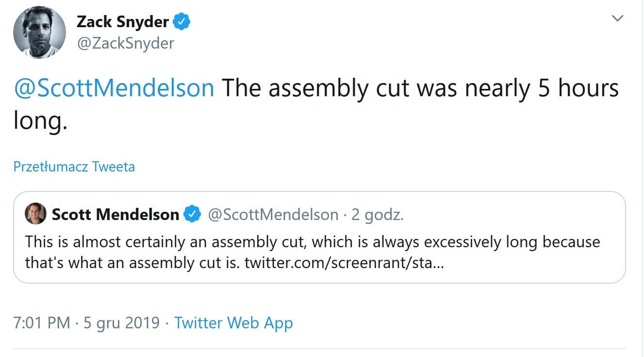Click the "5 gru 2019" tweet date
This screenshot has width=644, height=357.
[121, 323]
